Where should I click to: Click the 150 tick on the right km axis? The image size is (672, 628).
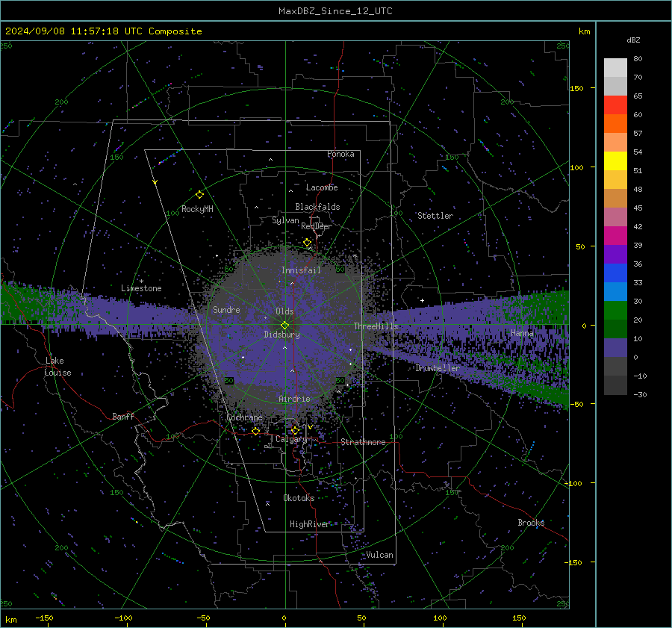tap(577, 88)
